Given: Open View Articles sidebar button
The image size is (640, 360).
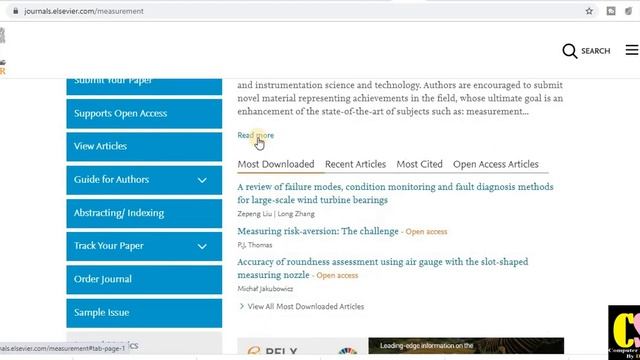Looking at the screenshot, I should click(x=144, y=146).
